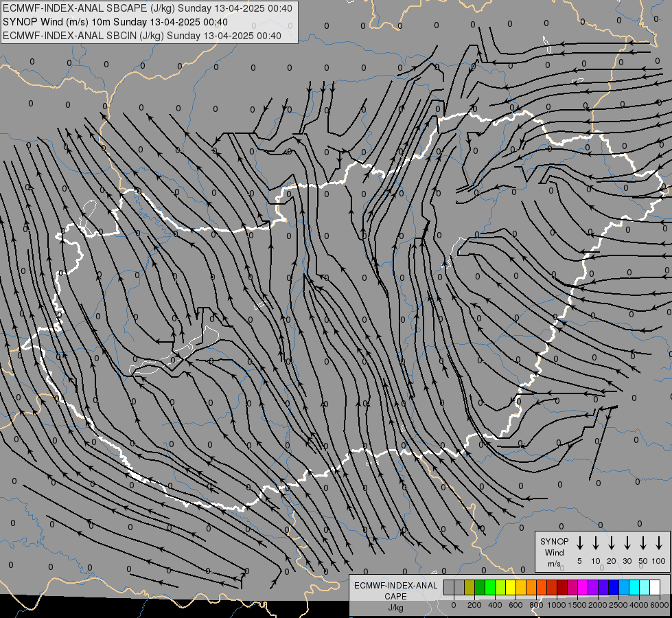Image resolution: width=672 pixels, height=618 pixels.
Task: Click the 20 label in wind legend
Action: (611, 561)
